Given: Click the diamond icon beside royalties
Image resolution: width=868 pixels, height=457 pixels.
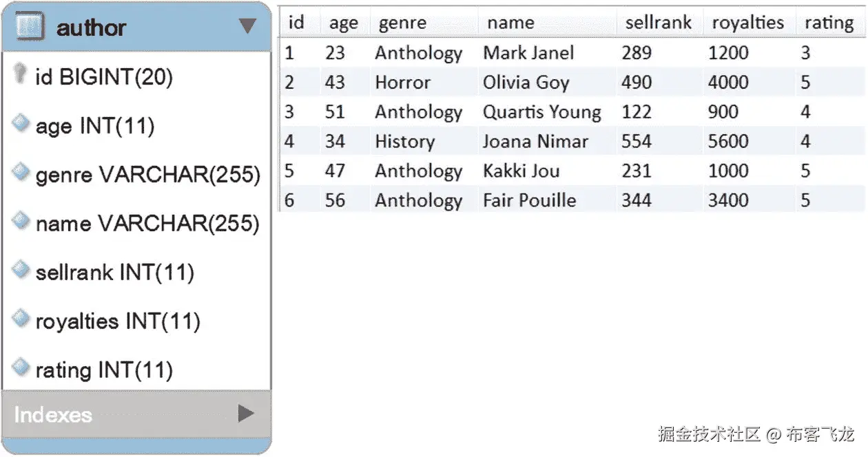Looking at the screenshot, I should [21, 319].
